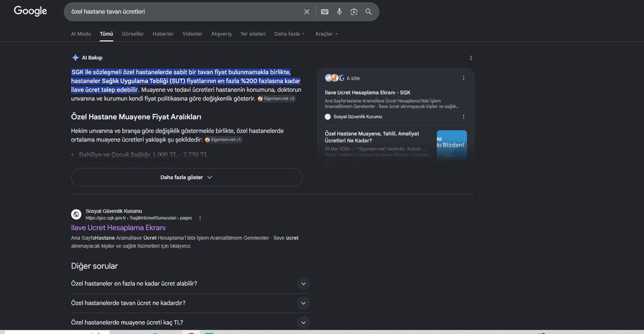Click the Google logo
This screenshot has width=644, height=334.
pos(31,11)
